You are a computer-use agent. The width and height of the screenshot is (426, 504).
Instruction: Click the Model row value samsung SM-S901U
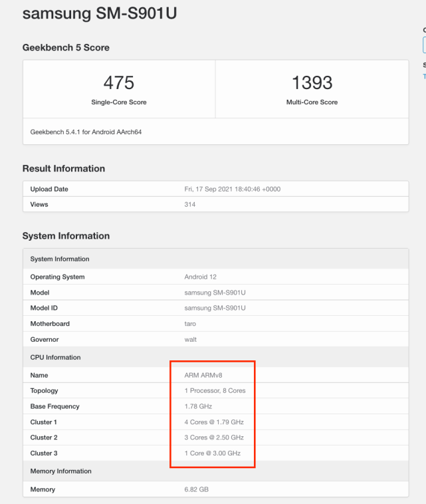click(215, 293)
